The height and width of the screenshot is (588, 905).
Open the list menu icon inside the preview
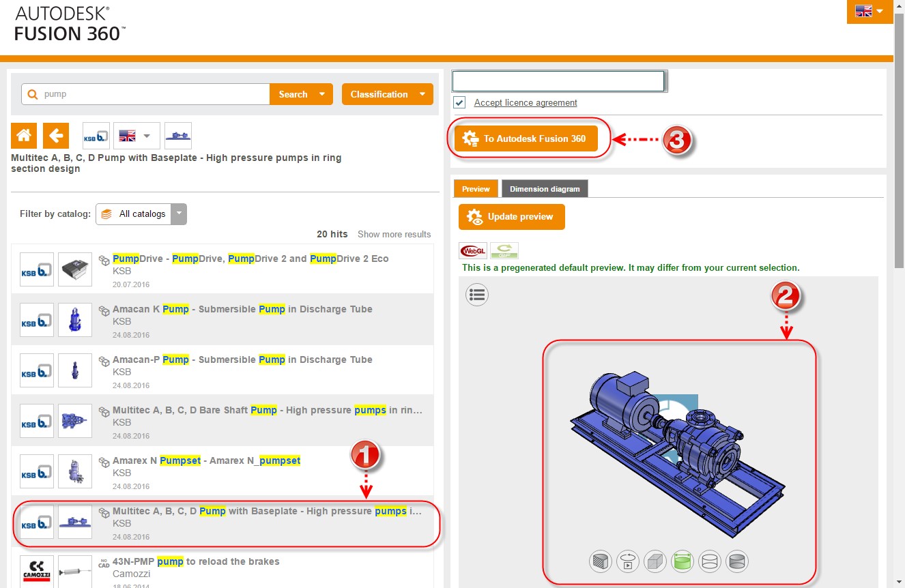pyautogui.click(x=477, y=294)
